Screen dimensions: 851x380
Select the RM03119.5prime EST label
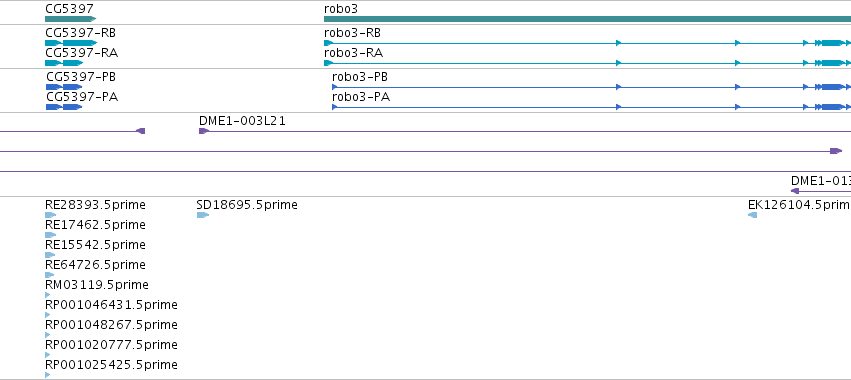(97, 285)
